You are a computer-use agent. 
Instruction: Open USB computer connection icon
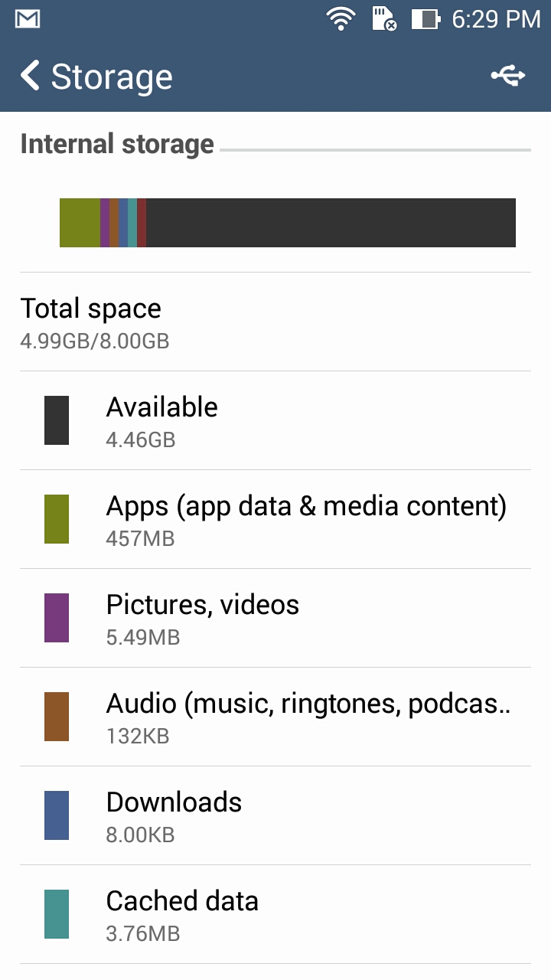point(508,76)
